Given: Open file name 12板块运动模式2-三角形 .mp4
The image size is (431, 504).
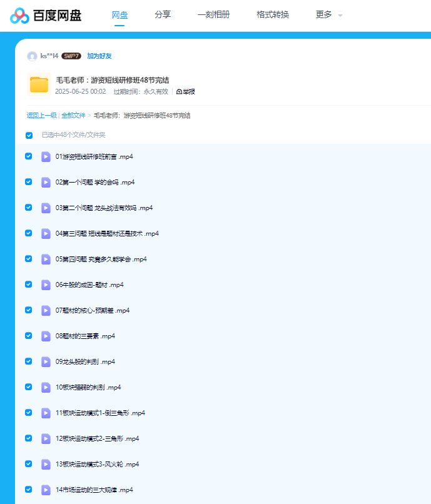Looking at the screenshot, I should 97,439.
